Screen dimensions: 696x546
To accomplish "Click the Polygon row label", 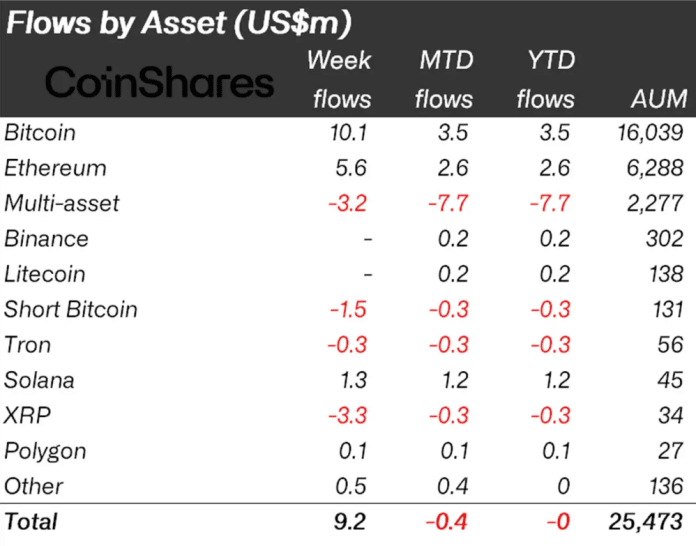I will click(45, 451).
